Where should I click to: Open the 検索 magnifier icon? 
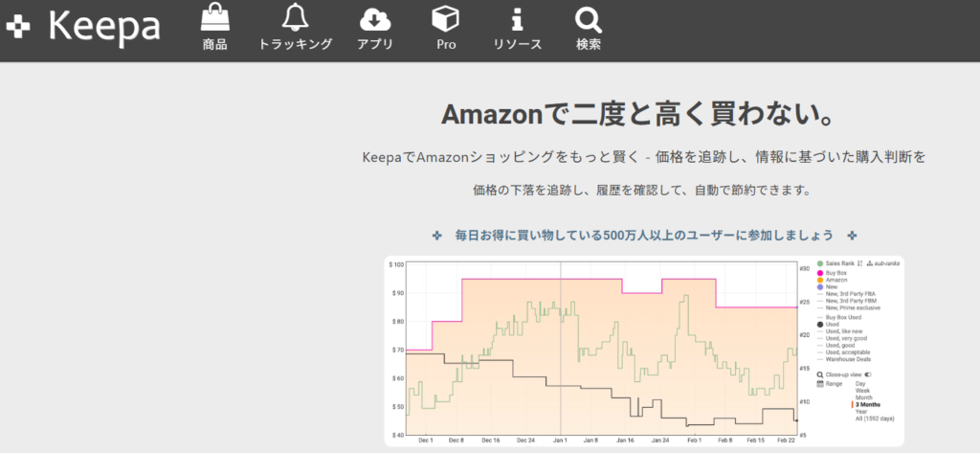coord(589,19)
